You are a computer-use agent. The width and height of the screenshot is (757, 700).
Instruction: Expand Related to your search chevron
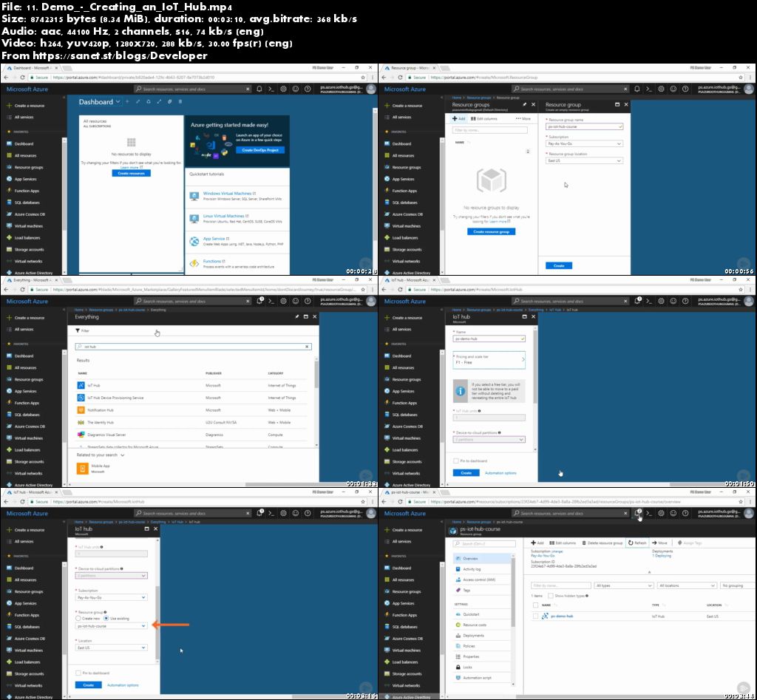pyautogui.click(x=123, y=455)
